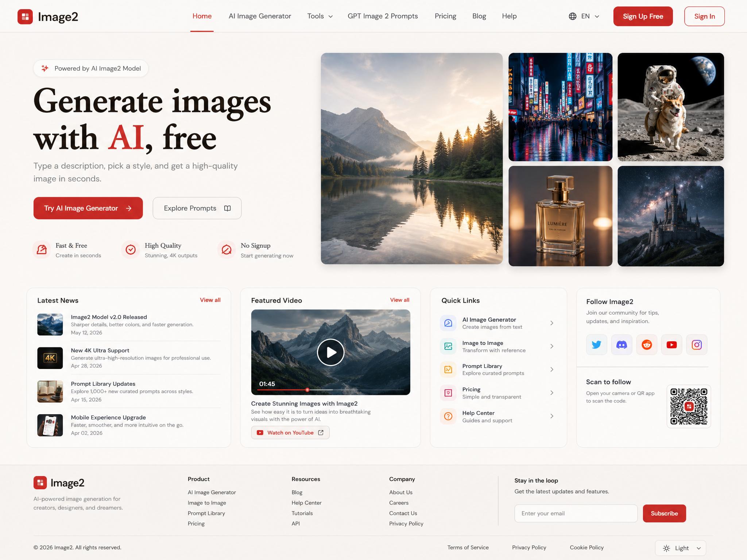Play the featured video
747x560 pixels.
click(331, 352)
